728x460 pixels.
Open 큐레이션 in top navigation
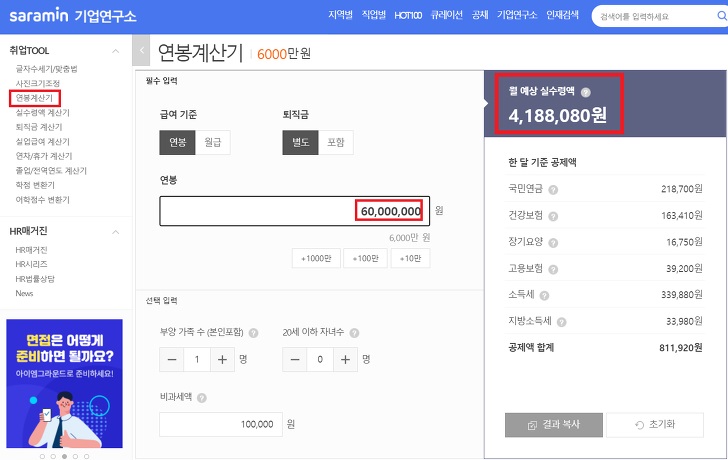[447, 15]
